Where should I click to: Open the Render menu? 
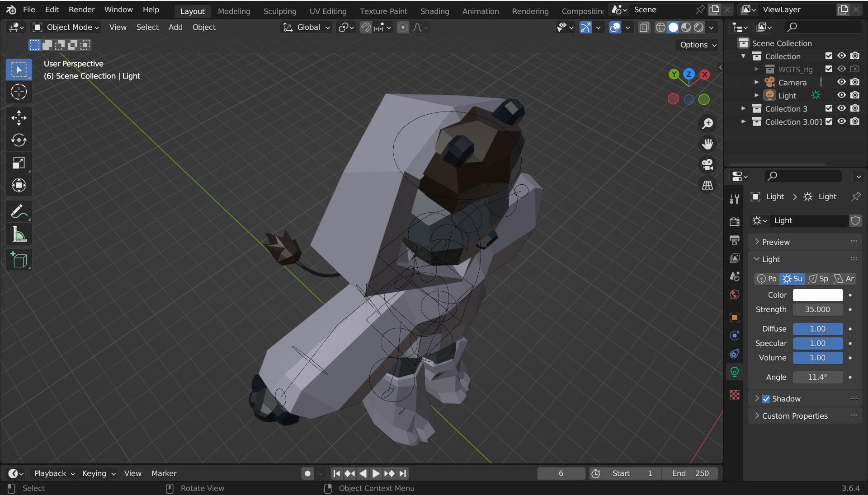pos(81,9)
